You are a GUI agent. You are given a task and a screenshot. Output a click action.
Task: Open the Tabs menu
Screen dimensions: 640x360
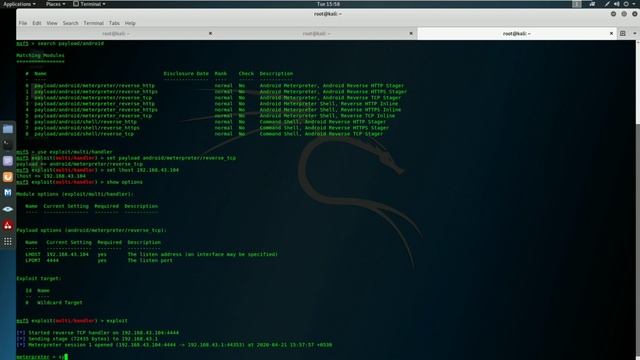114,23
